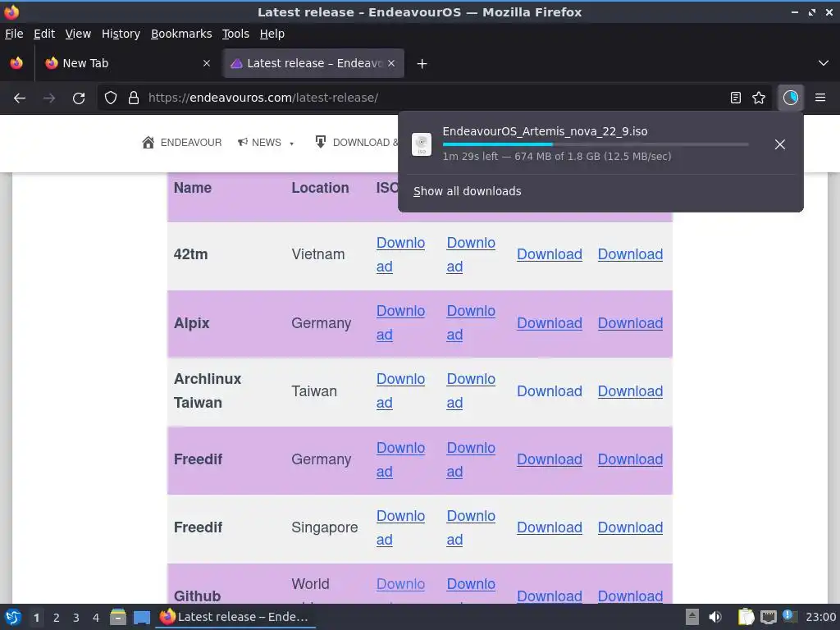Click the network tray icon

768,617
